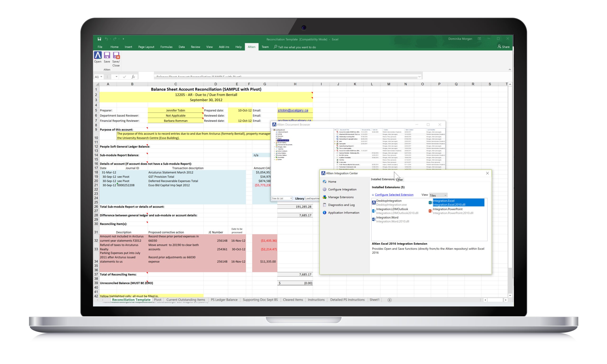Screen dimensions: 607x364
Task: Click the Document Title column header
Action: [x=344, y=130]
